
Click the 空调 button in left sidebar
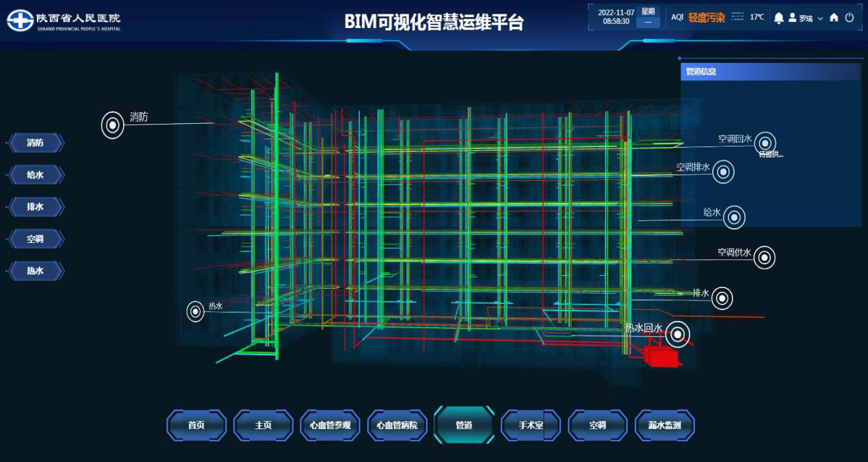(x=36, y=240)
